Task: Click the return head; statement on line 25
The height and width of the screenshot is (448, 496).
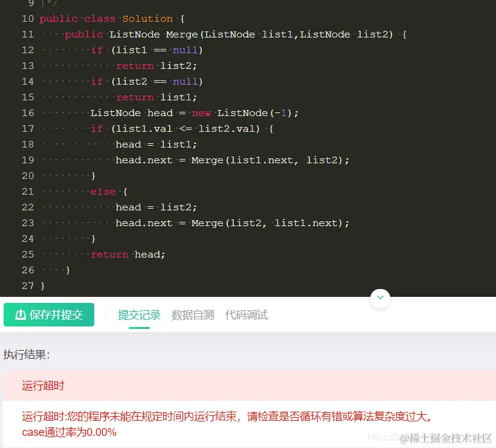Action: [129, 254]
